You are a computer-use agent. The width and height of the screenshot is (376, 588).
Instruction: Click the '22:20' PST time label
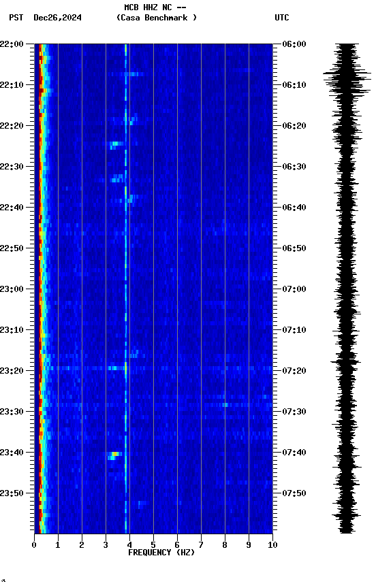pos(12,126)
